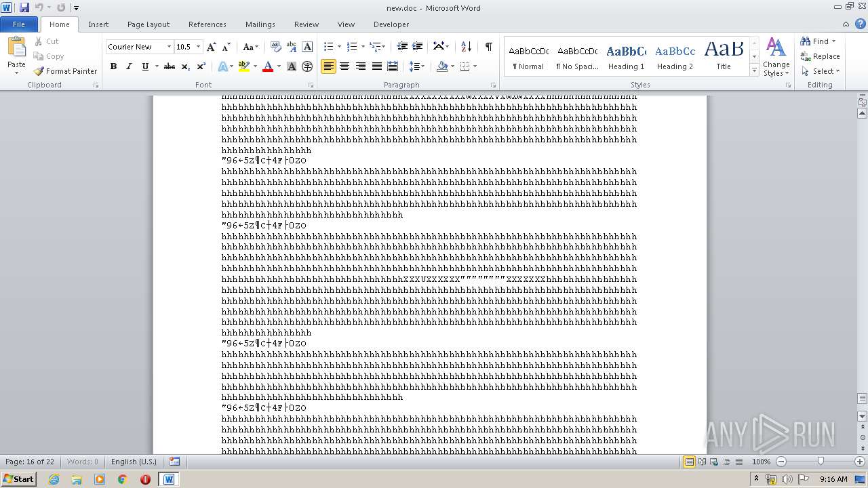Click the Zoom In plus button
Screen dimensions: 868x488
(860, 462)
